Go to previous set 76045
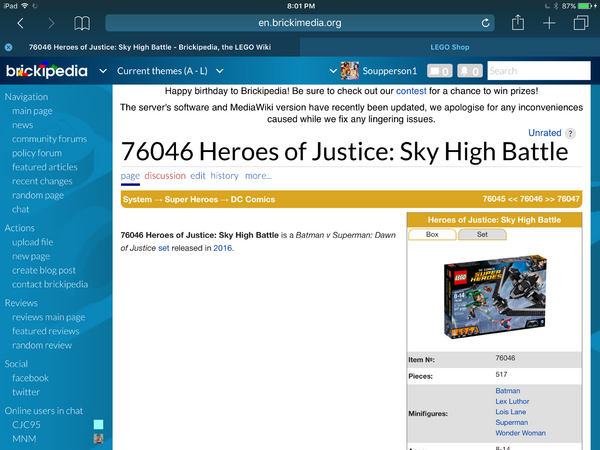The width and height of the screenshot is (600, 450). tap(494, 199)
